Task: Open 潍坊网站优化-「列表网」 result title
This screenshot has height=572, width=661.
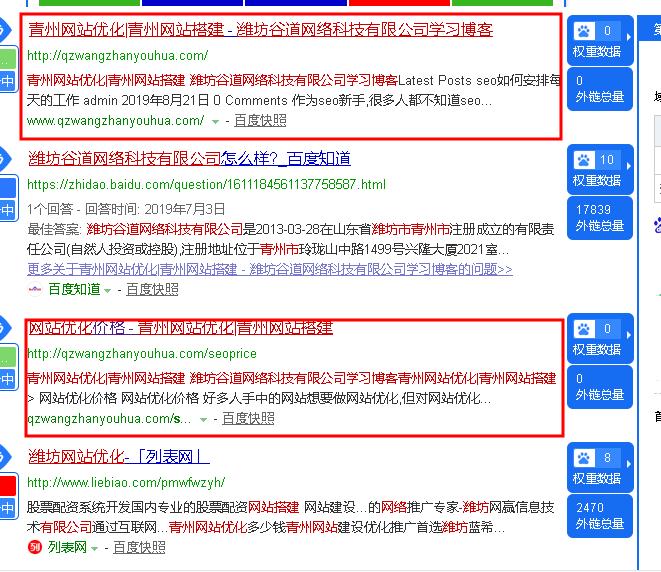Action: click(119, 457)
